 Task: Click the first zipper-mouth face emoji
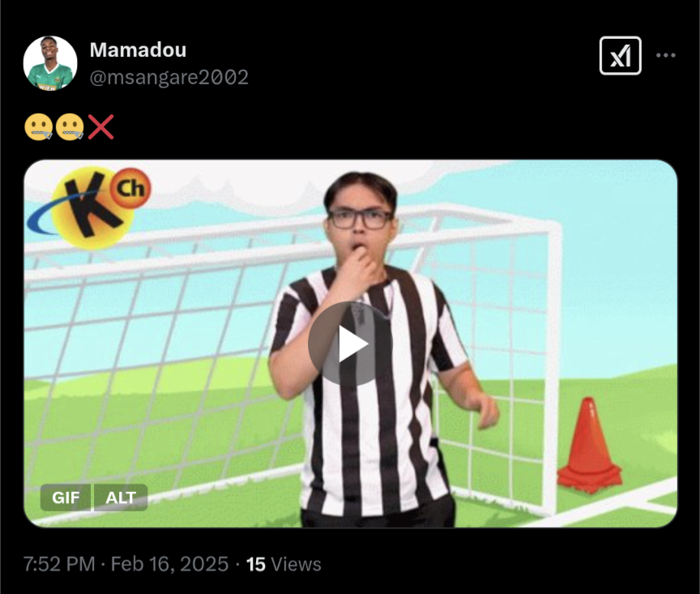tap(38, 127)
